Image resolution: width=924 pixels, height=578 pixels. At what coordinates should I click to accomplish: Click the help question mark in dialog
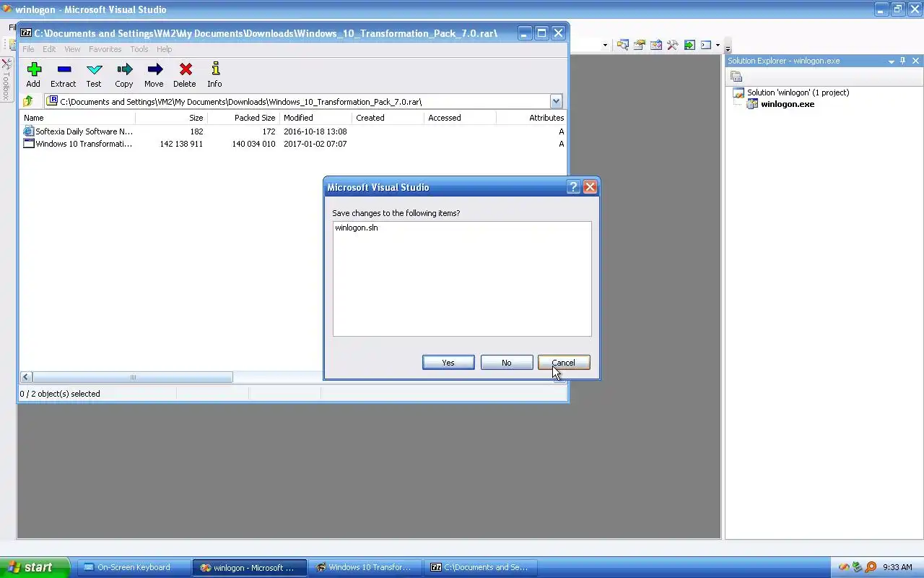(573, 187)
